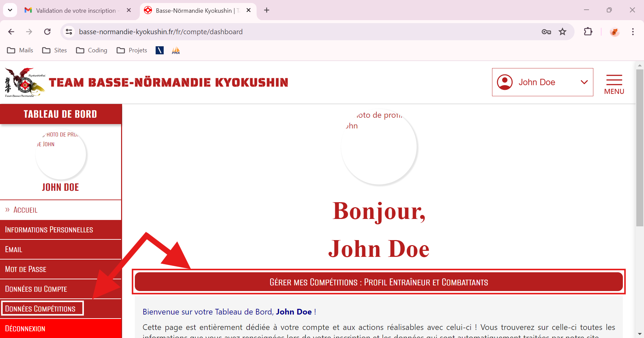
Task: Open the password manager key icon
Action: (546, 32)
